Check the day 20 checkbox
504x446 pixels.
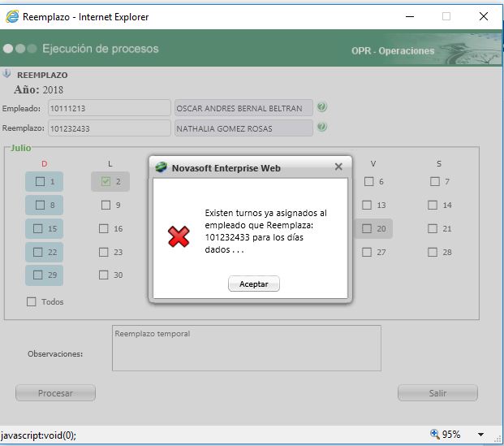[367, 228]
